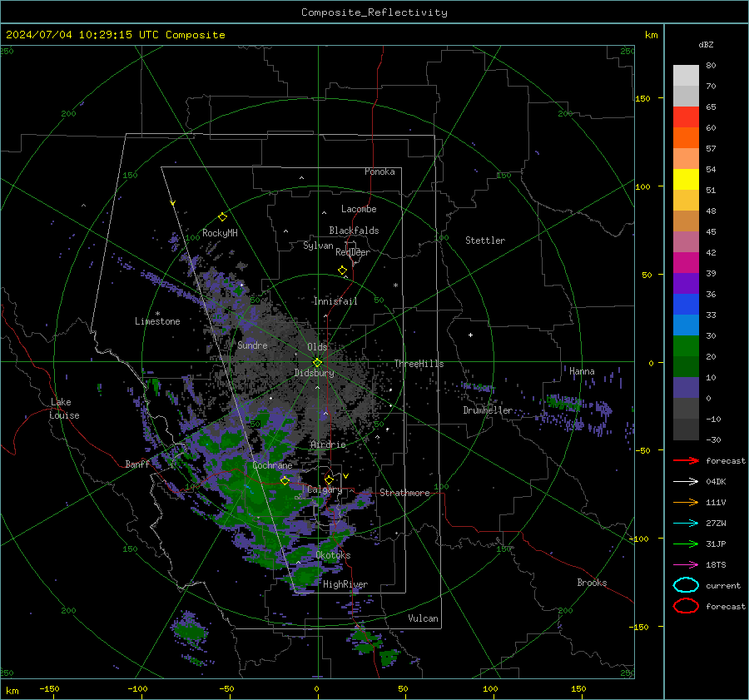749x700 pixels.
Task: Click the green 31JP arrow in legend
Action: (686, 544)
